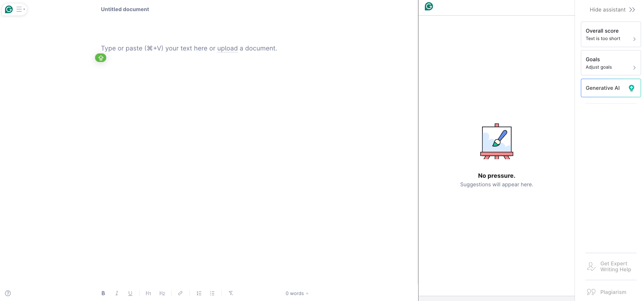Open the Goals card
The width and height of the screenshot is (644, 301).
pyautogui.click(x=611, y=63)
